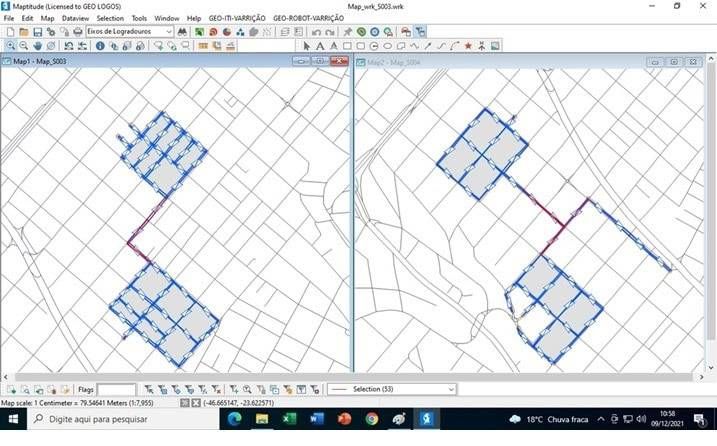The height and width of the screenshot is (446, 717).
Task: Click the Zoom In magnifier tool
Action: click(x=10, y=46)
